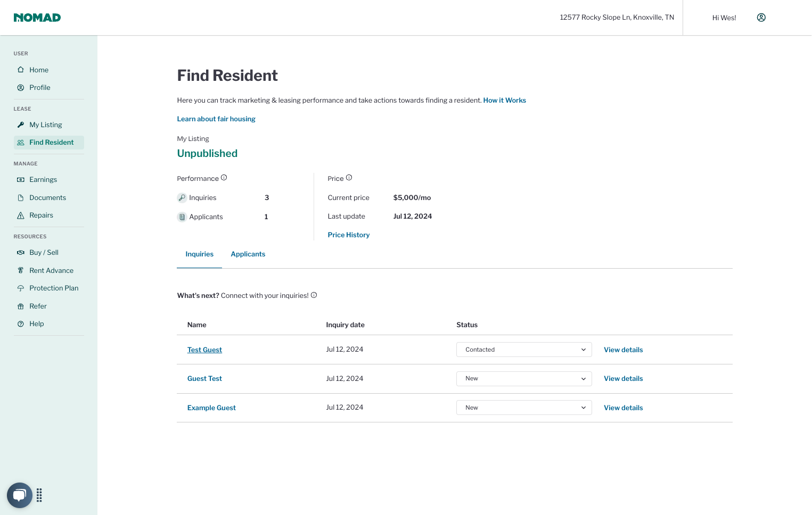The height and width of the screenshot is (515, 812).
Task: Click the Help question mark icon
Action: (21, 324)
